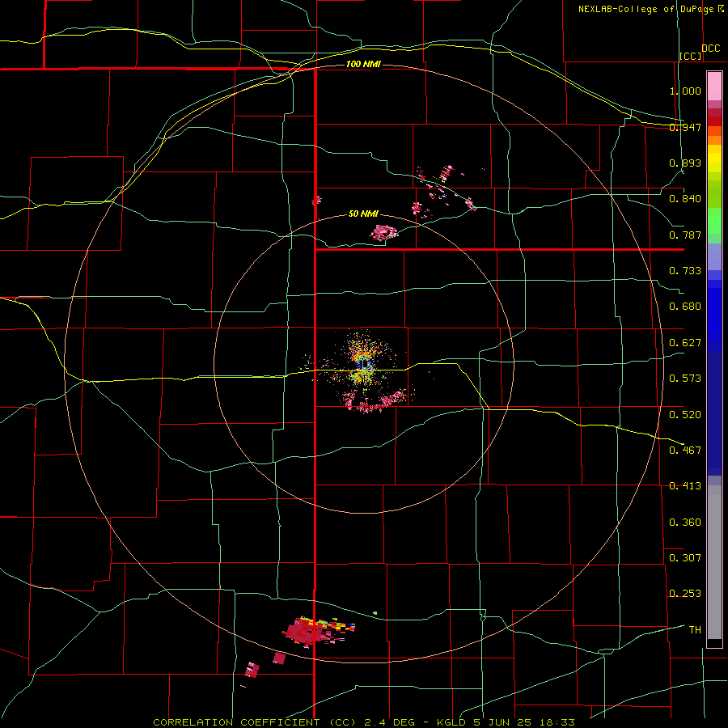
Task: Click the blue radar site marker at center
Action: pyautogui.click(x=366, y=363)
